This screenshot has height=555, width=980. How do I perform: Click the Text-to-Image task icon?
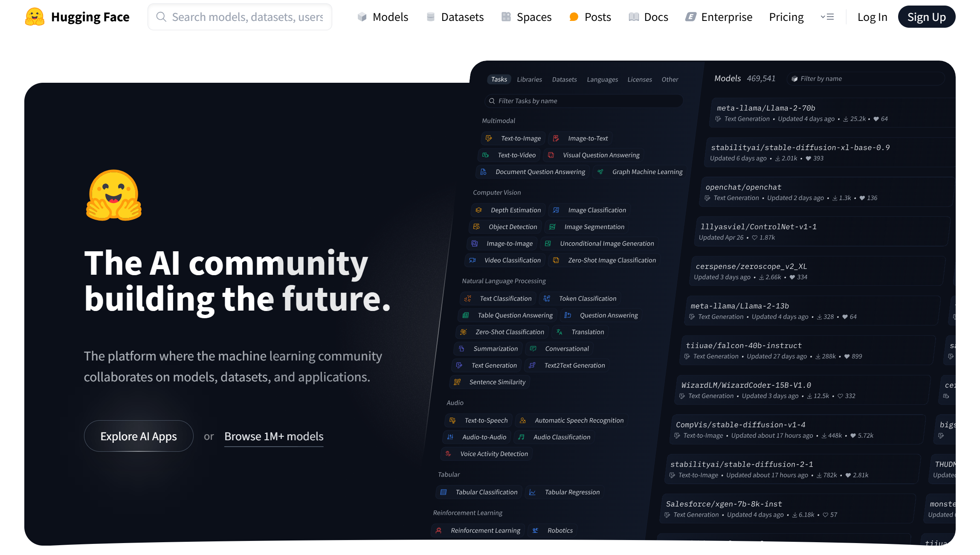coord(489,138)
